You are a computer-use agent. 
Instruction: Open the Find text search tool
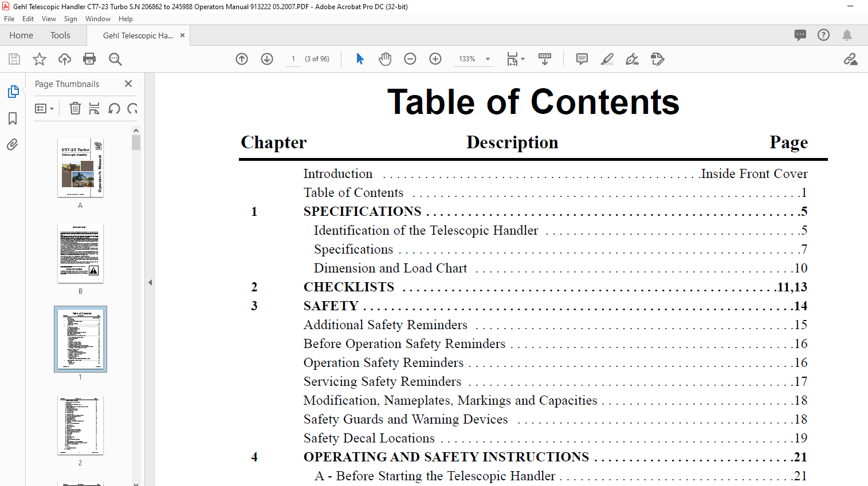115,59
